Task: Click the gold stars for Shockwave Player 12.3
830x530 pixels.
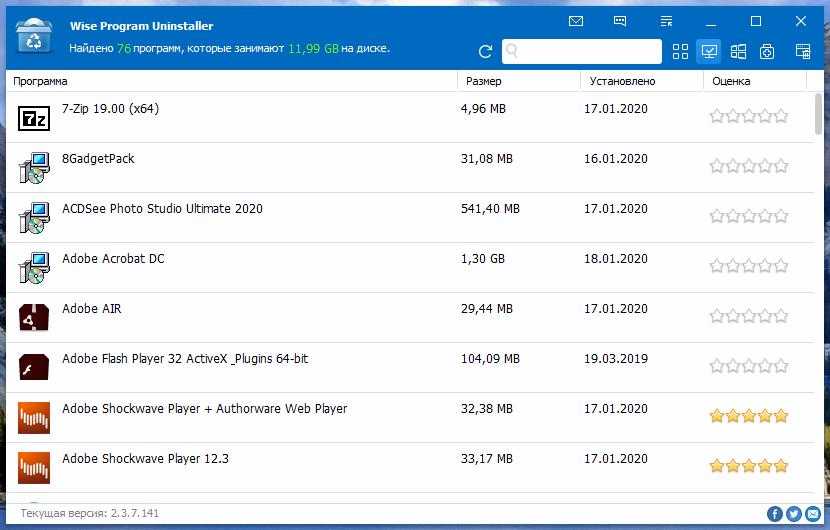Action: pyautogui.click(x=748, y=466)
